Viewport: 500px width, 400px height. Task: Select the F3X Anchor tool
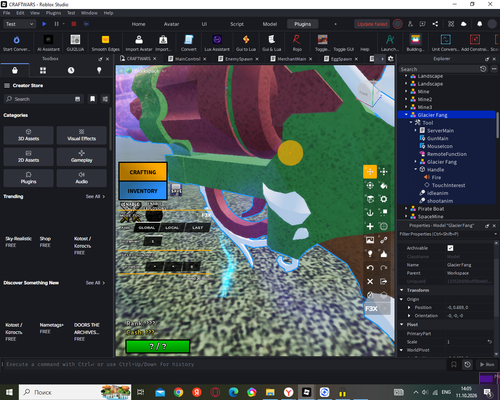coord(370,213)
